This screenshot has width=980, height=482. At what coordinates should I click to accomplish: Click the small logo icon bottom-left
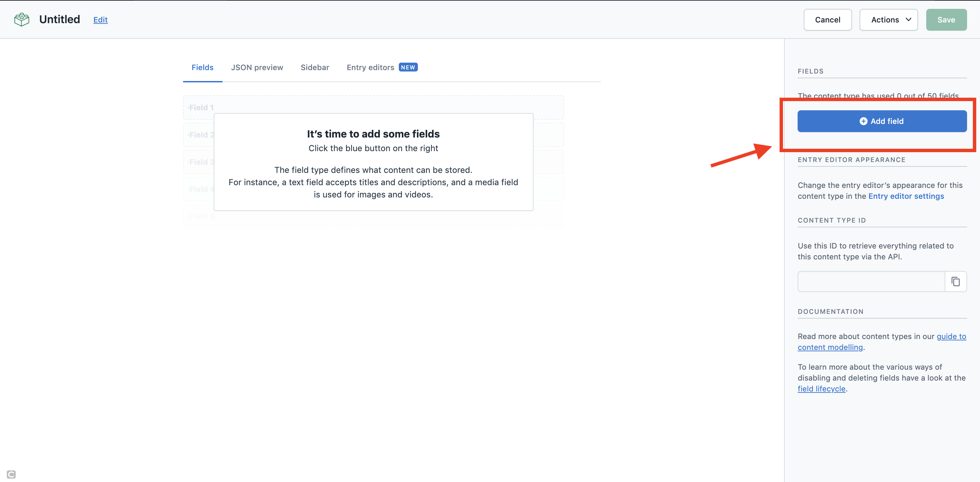coord(11,474)
